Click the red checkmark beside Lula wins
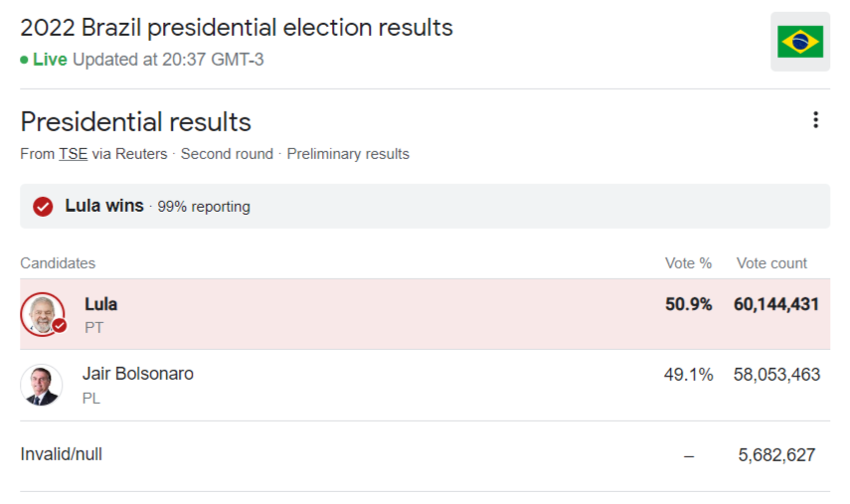 tap(43, 207)
